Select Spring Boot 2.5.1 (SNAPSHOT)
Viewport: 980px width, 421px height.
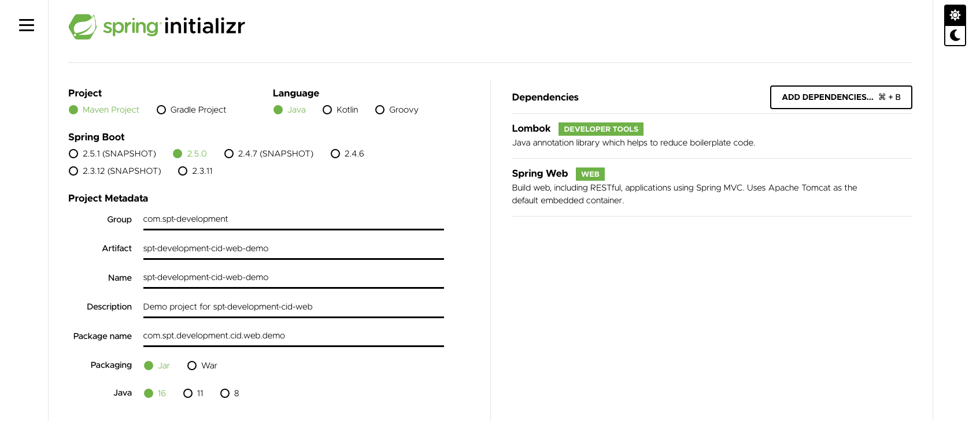pyautogui.click(x=112, y=154)
